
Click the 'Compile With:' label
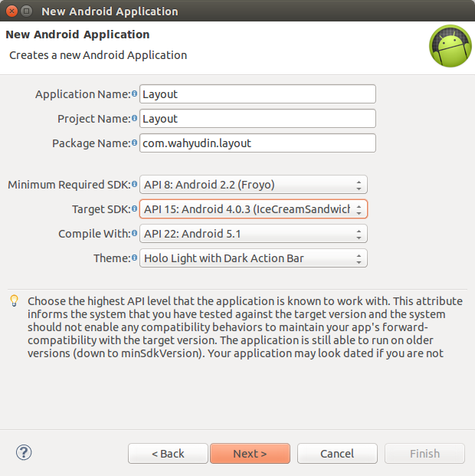coord(94,234)
